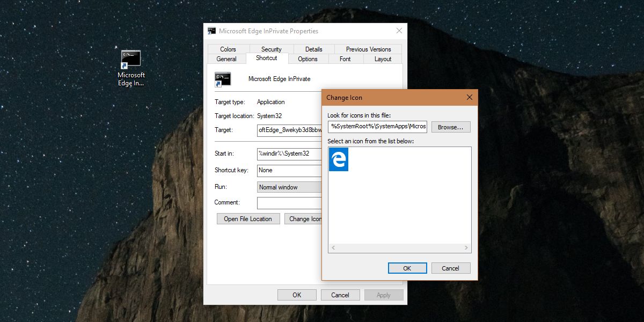644x322 pixels.
Task: Click the Target input field
Action: pos(289,130)
